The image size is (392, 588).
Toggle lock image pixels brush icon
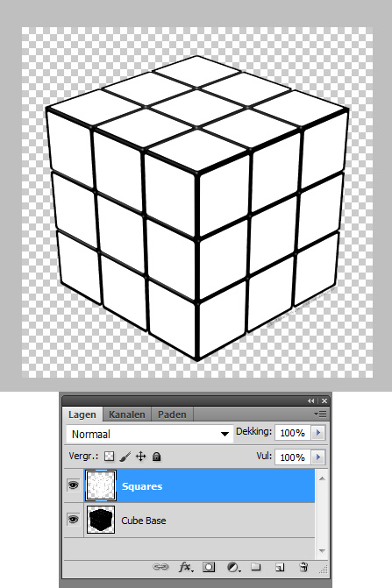point(125,457)
